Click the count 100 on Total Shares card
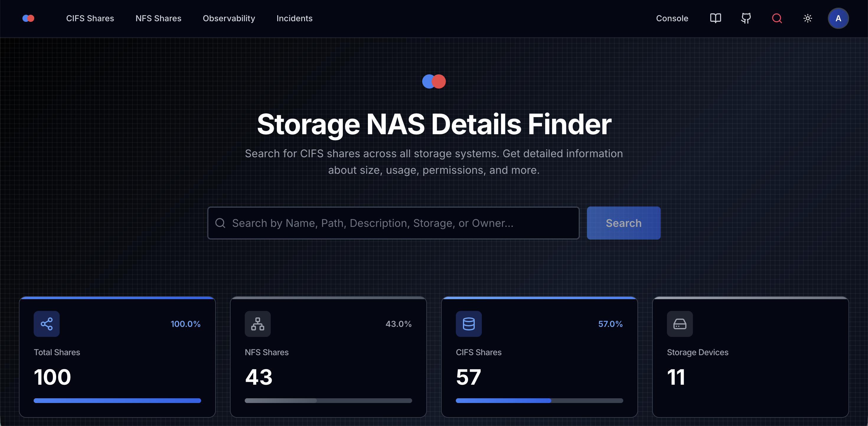The image size is (868, 426). (52, 377)
